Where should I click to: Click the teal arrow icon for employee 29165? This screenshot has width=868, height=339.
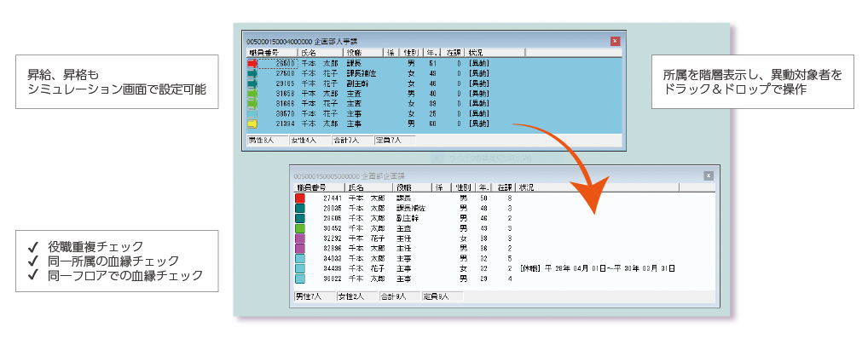(252, 83)
